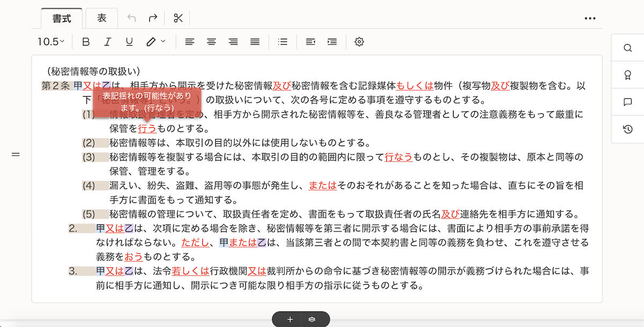The height and width of the screenshot is (327, 644).
Task: Click underlined 行う in item (1)
Action: tap(147, 128)
